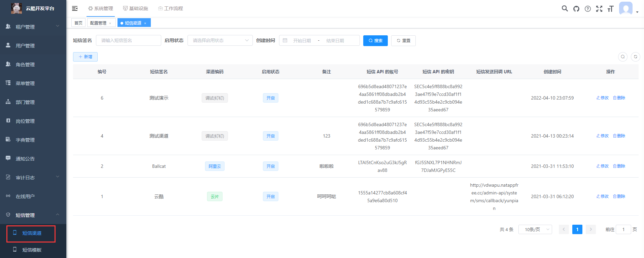Screen dimensions: 644x258
Task: Edit the 测试演示 channel row
Action: click(603, 98)
